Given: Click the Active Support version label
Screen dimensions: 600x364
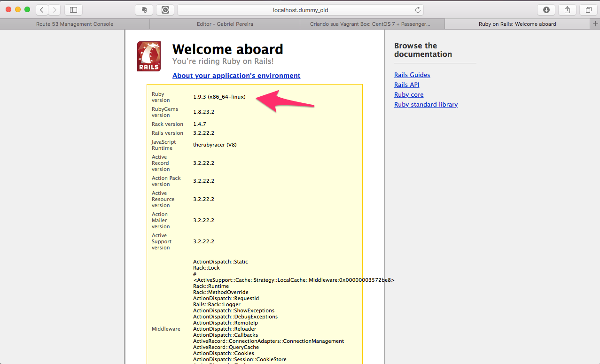Looking at the screenshot, I should tap(162, 241).
